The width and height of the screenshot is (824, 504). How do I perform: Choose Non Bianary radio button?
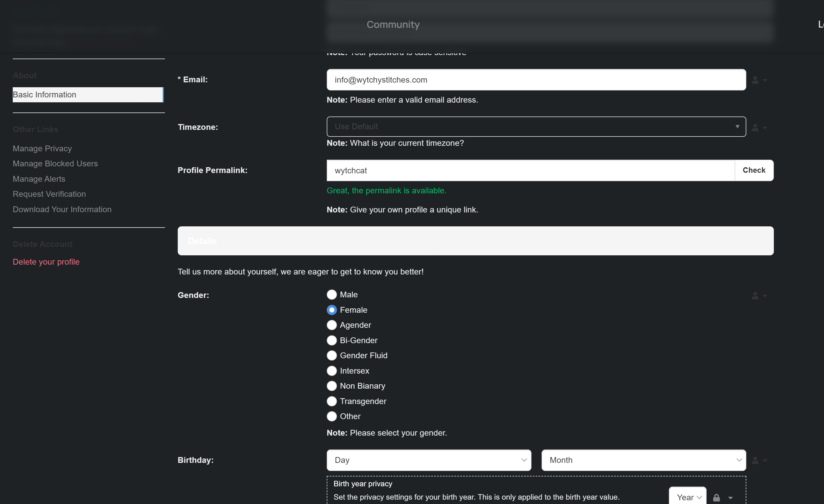click(331, 386)
